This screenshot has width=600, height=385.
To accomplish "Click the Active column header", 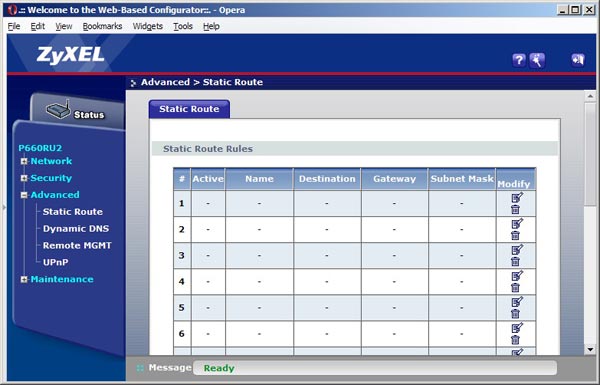I will tap(208, 179).
